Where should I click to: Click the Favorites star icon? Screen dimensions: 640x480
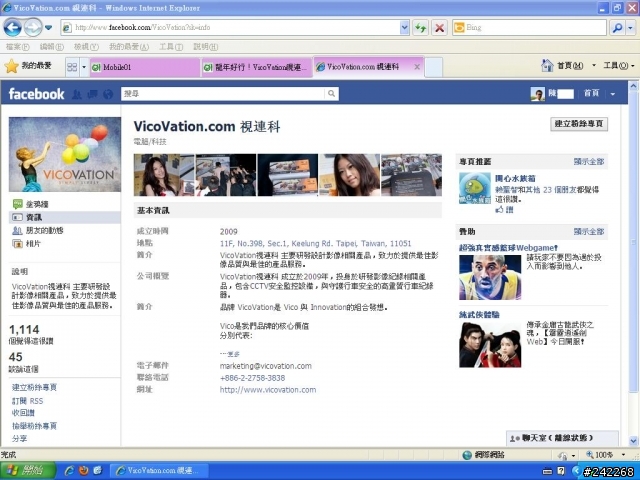(11, 66)
